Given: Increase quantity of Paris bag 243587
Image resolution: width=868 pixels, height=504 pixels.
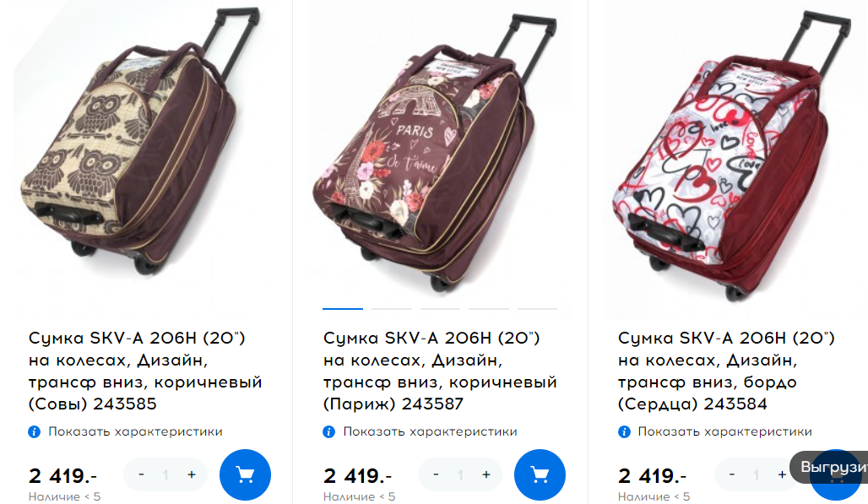Looking at the screenshot, I should click(x=486, y=474).
